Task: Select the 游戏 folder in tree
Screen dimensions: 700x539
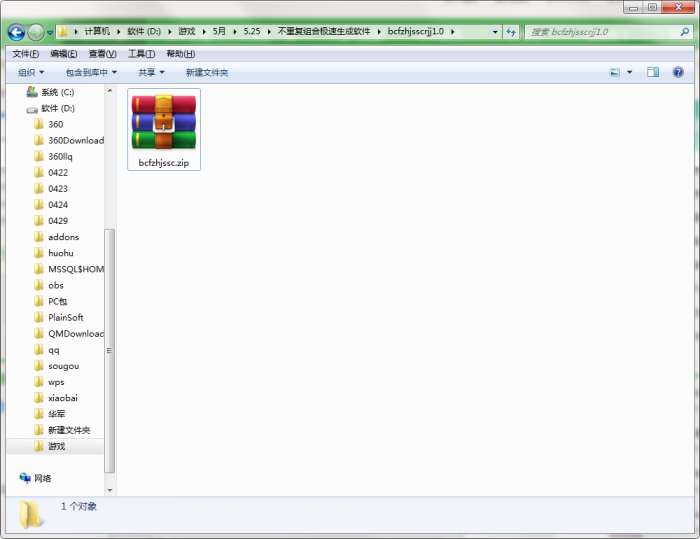Action: point(56,446)
